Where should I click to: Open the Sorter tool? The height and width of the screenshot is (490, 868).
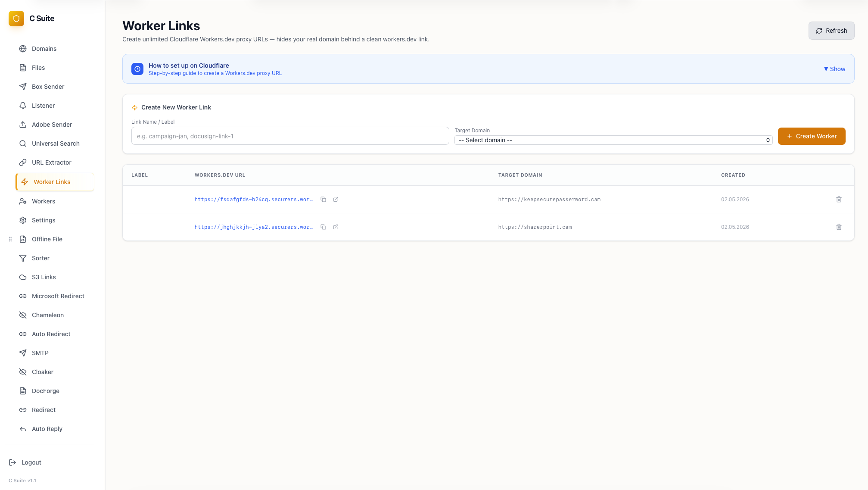[x=55, y=258]
